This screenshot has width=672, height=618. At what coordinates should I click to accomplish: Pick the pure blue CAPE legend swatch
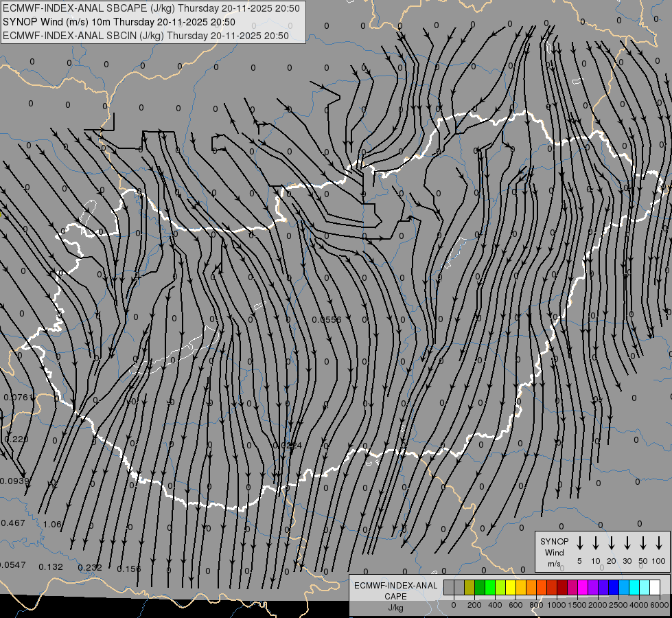[x=613, y=587]
